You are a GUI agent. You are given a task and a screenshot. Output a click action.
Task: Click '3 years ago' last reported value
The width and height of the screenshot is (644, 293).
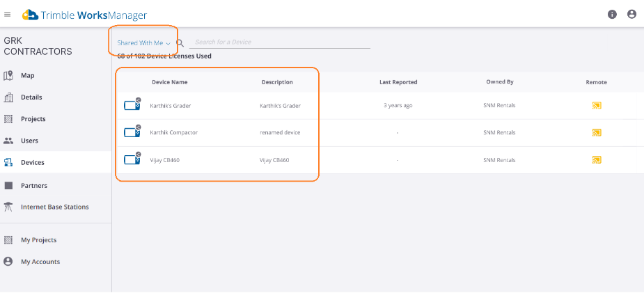click(398, 106)
